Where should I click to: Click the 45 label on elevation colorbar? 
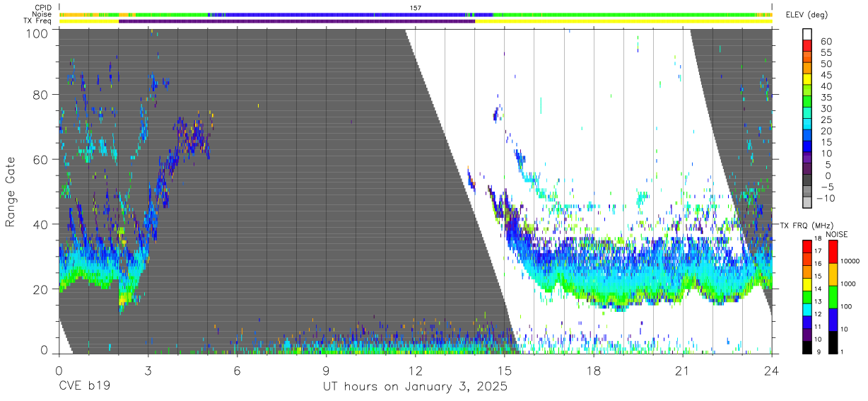[x=826, y=75]
